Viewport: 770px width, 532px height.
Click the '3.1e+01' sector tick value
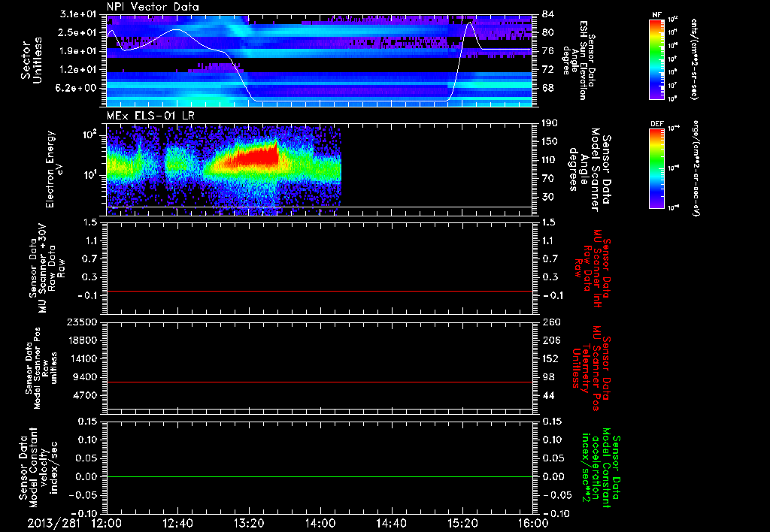coord(78,14)
